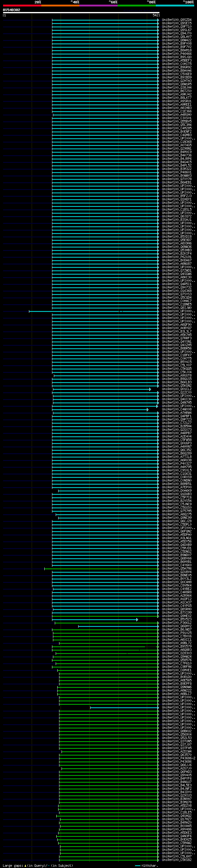197x868 pixels.
Task: Open hit UniRef100_Q9FT10
Action: click(x=177, y=26)
